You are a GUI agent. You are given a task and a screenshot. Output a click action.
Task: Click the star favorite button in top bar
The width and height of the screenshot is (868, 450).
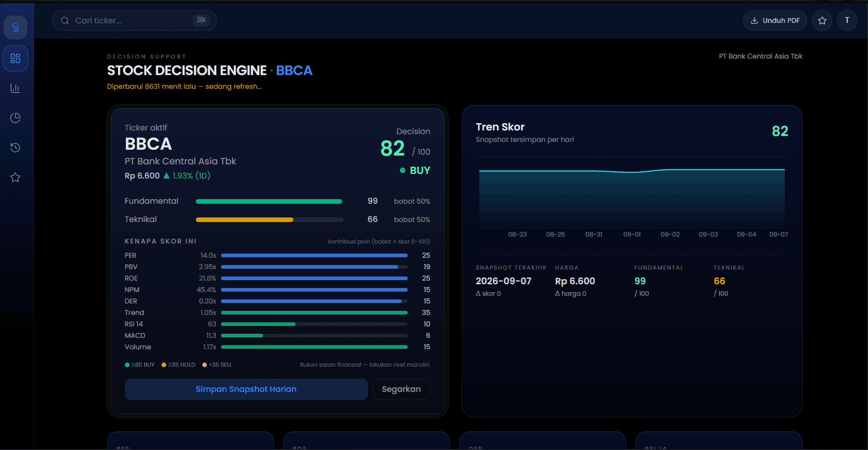[822, 21]
